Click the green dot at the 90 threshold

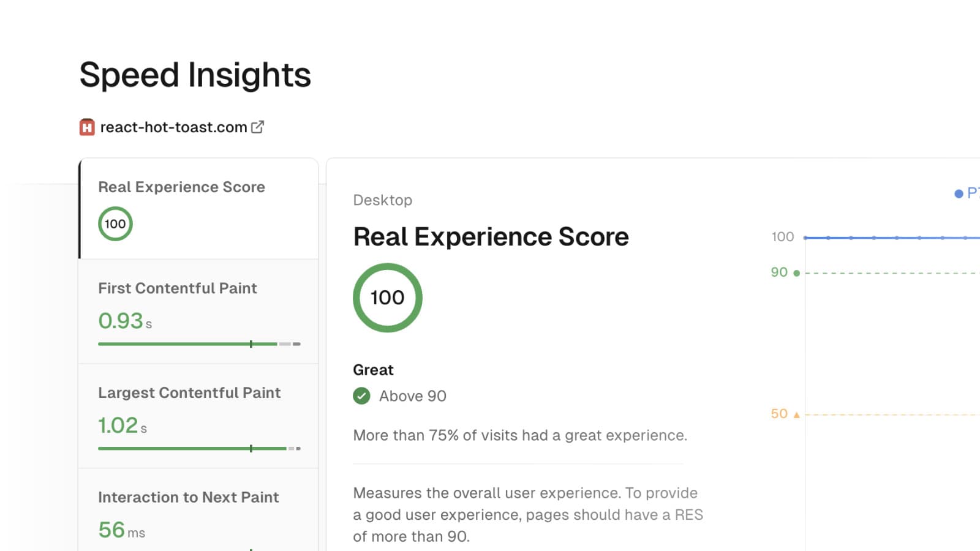click(796, 273)
